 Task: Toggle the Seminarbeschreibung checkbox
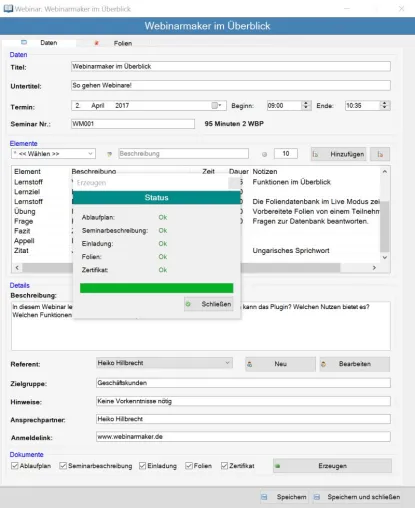(x=63, y=466)
